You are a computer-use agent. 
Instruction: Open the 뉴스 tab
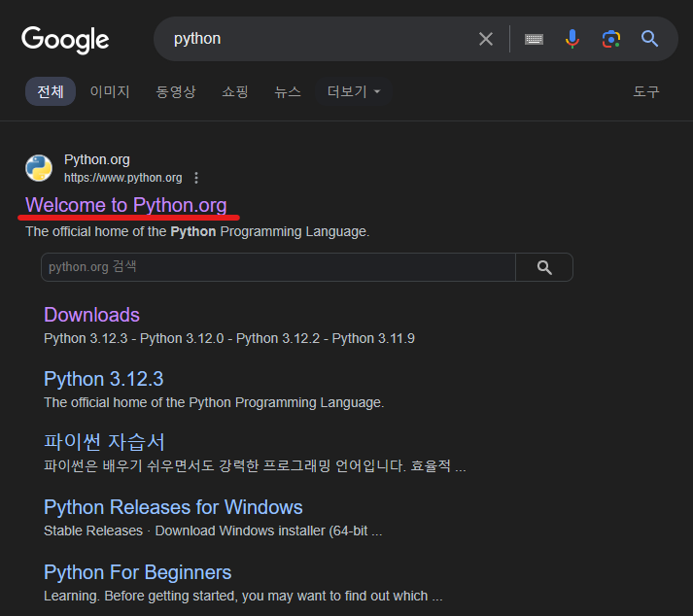point(288,91)
